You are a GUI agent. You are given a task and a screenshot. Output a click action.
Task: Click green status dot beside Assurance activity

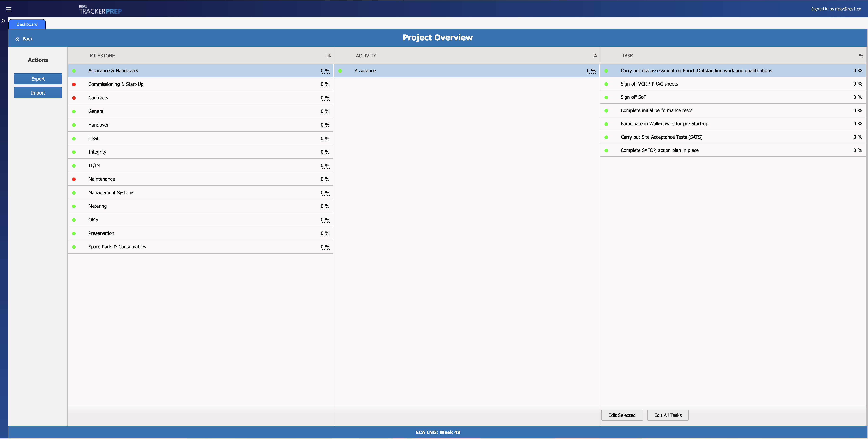[340, 71]
